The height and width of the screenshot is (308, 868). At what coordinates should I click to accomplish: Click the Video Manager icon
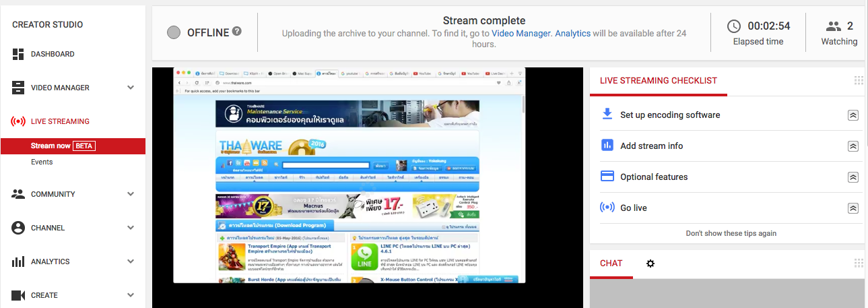(x=18, y=88)
